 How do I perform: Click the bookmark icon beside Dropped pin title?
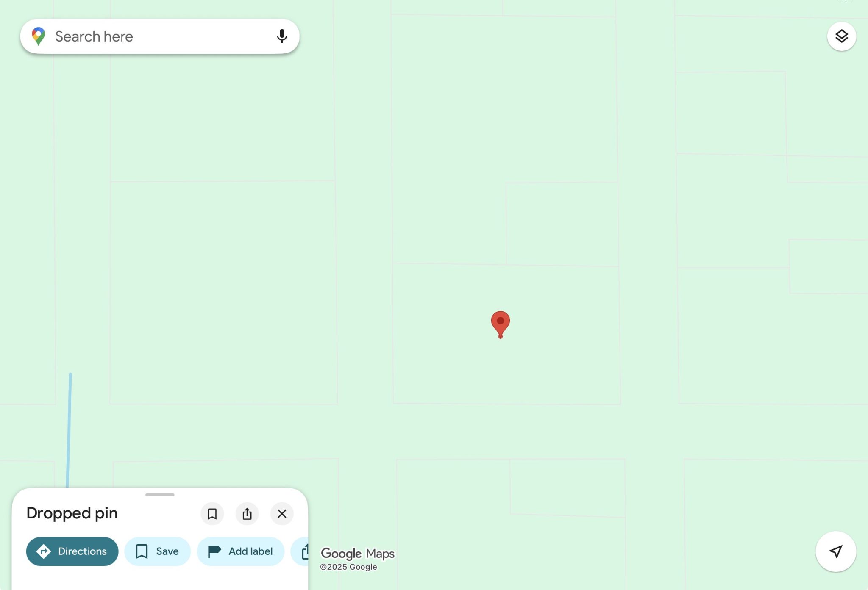coord(212,514)
